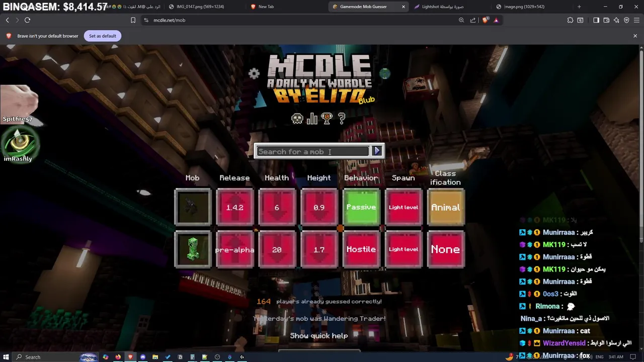
Task: Open Discord from the taskbar
Action: coord(143,357)
